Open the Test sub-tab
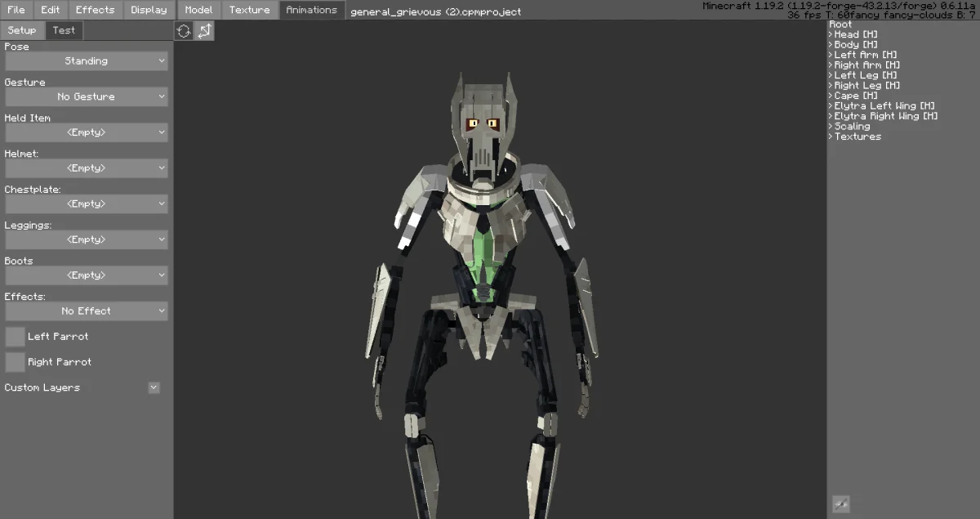The image size is (980, 519). coord(64,30)
